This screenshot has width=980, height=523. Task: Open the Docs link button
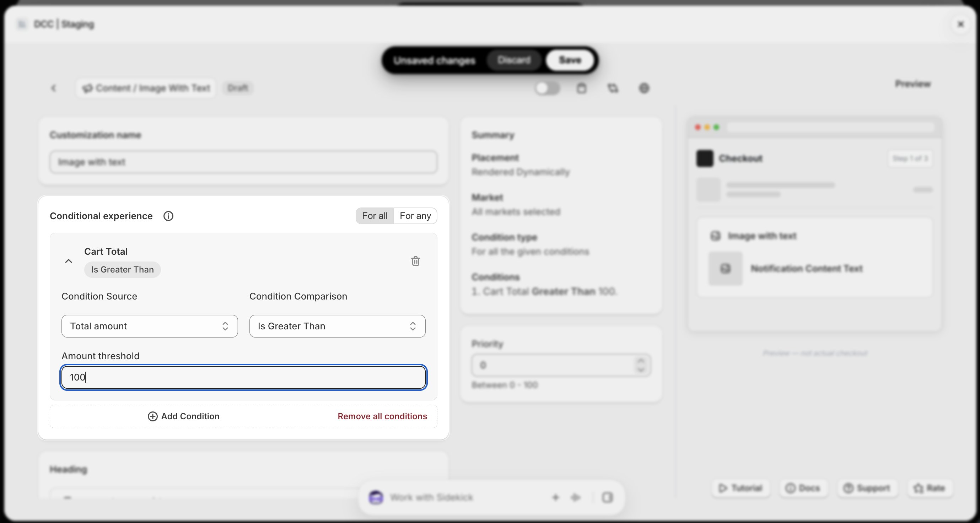pyautogui.click(x=802, y=488)
